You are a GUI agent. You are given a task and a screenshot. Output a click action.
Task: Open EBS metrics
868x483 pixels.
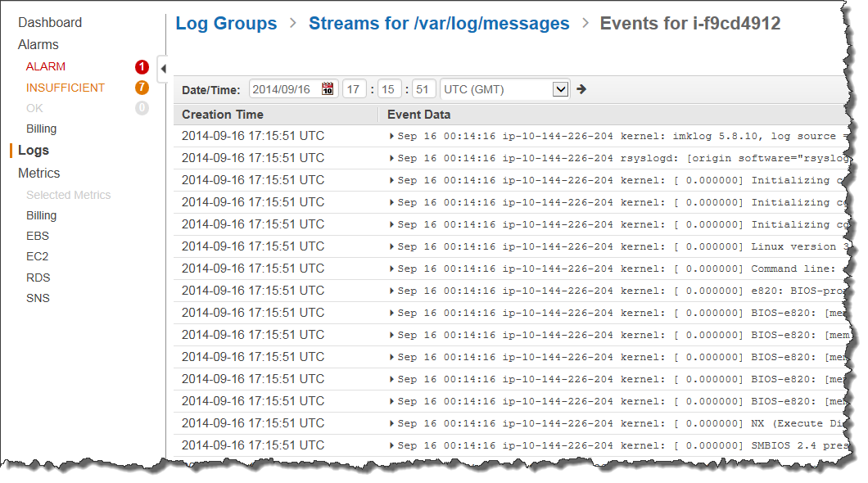pos(38,237)
